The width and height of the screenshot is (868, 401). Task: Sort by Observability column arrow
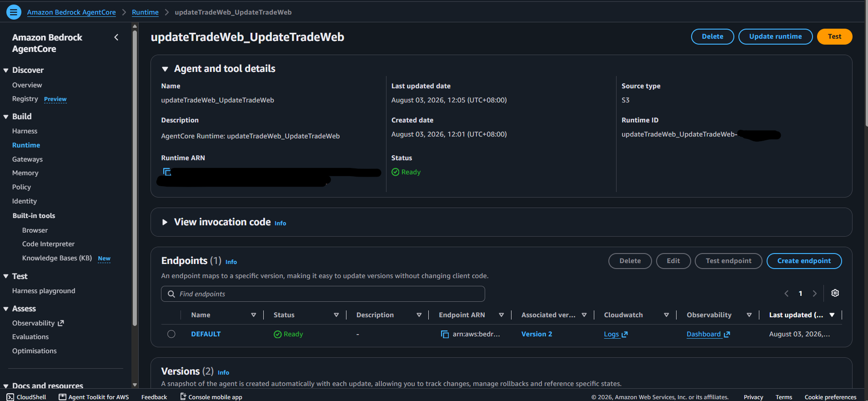(x=749, y=315)
